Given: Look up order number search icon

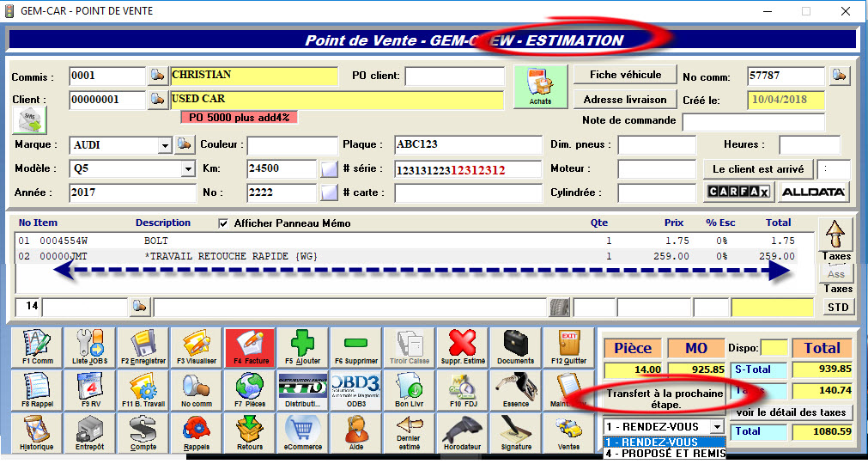Looking at the screenshot, I should (x=839, y=76).
